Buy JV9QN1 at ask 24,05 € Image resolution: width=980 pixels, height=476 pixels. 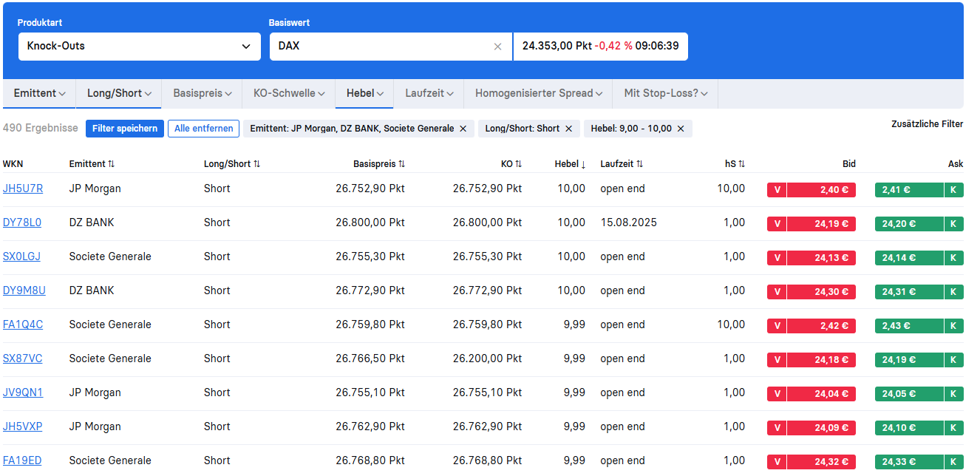click(x=909, y=393)
